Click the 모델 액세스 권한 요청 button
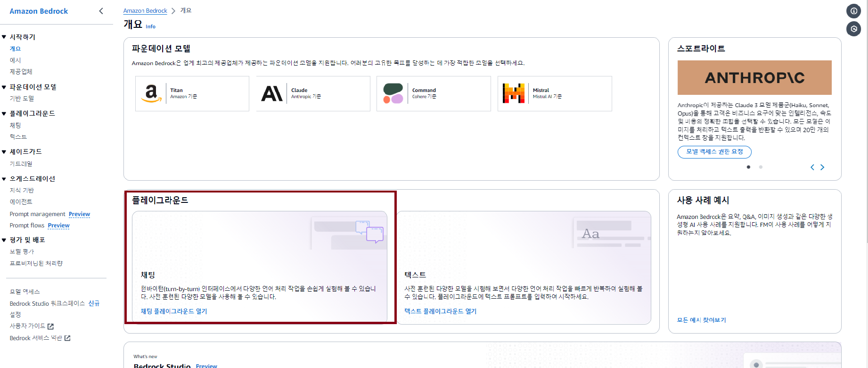Viewport: 868px width, 368px height. [x=714, y=152]
